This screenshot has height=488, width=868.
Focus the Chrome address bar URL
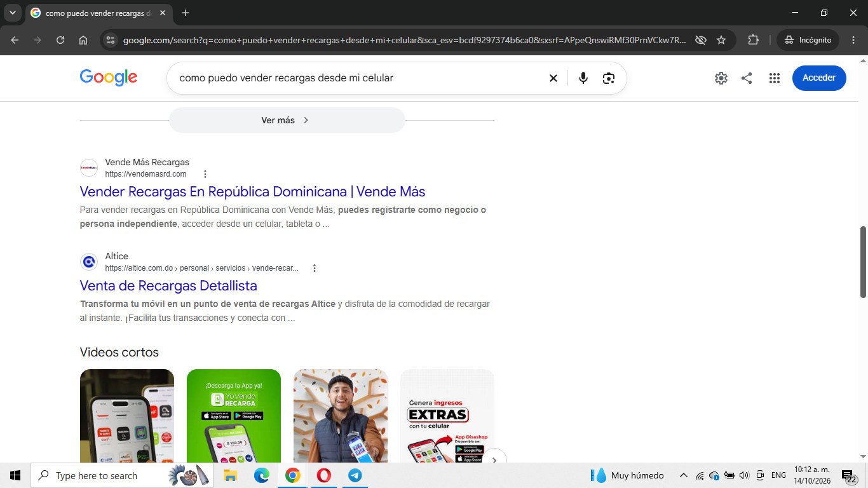point(405,40)
